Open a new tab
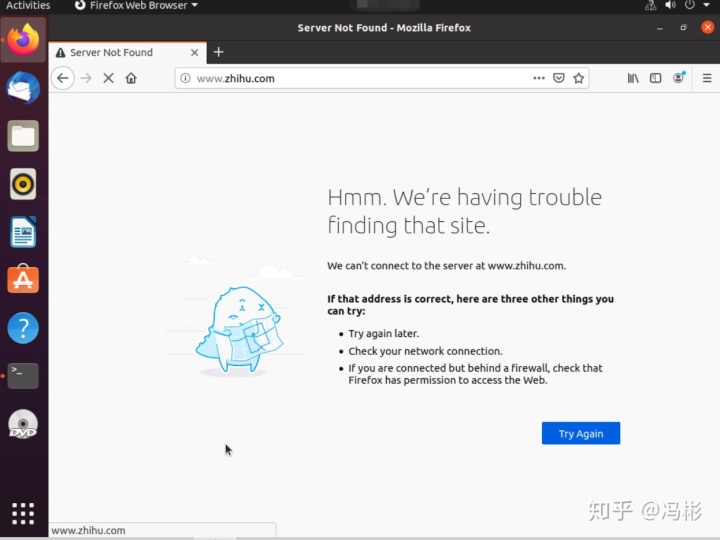The height and width of the screenshot is (540, 720). coord(219,52)
